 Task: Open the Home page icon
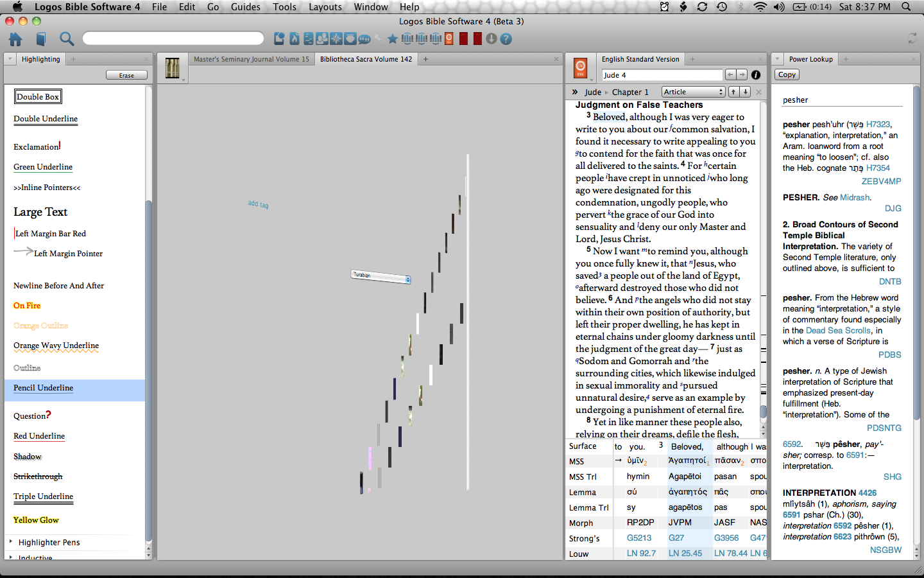pos(15,39)
